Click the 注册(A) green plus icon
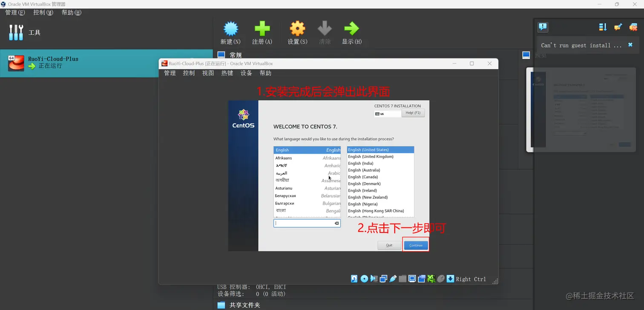 262,29
